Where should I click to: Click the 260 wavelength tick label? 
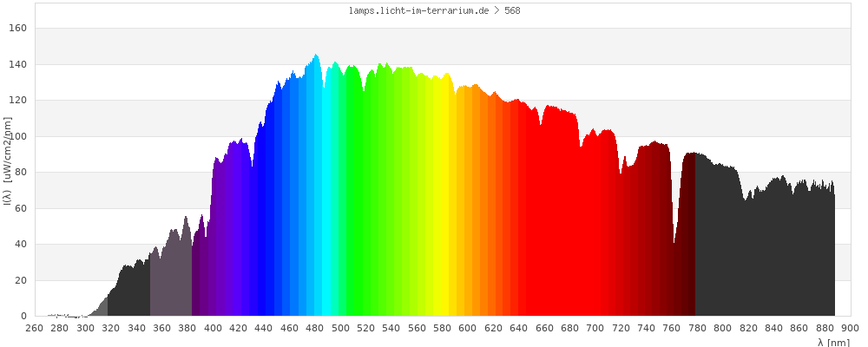pyautogui.click(x=35, y=328)
